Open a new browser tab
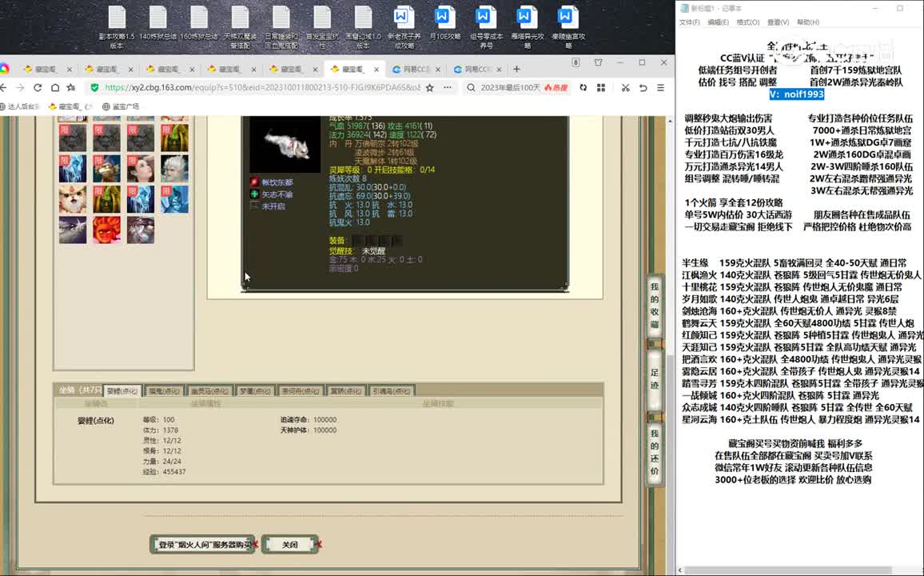 (x=517, y=69)
